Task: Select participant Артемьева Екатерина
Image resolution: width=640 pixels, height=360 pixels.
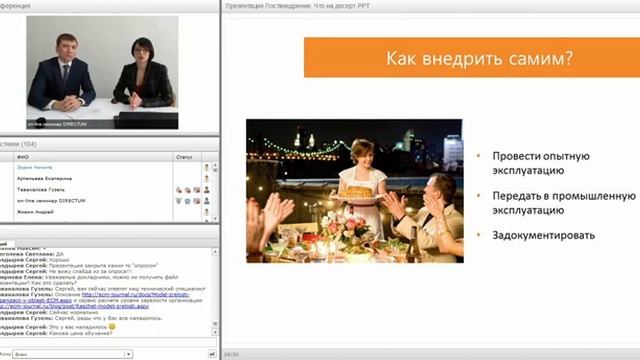Action: pyautogui.click(x=44, y=178)
